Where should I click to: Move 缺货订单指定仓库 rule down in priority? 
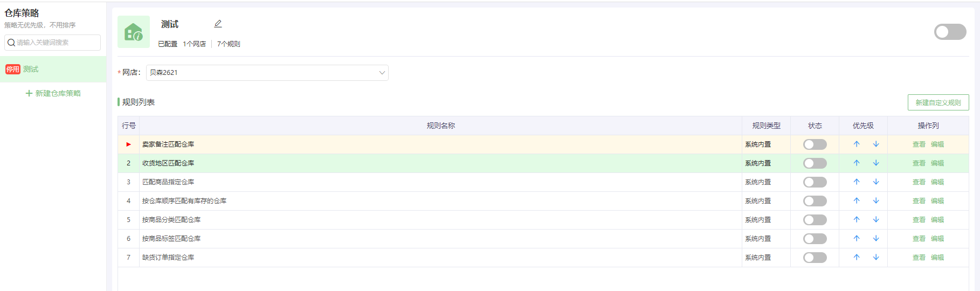coord(876,257)
